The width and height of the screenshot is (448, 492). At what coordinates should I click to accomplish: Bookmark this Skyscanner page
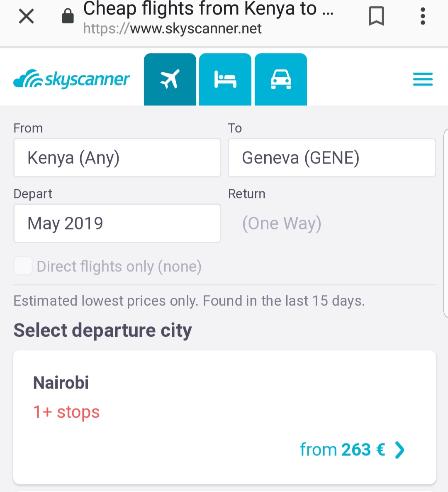pos(376,17)
